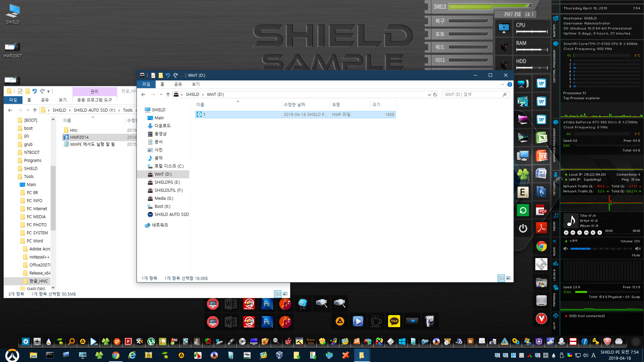Image resolution: width=644 pixels, height=362 pixels.
Task: Toggle Mute in the audio widget
Action: click(x=636, y=255)
